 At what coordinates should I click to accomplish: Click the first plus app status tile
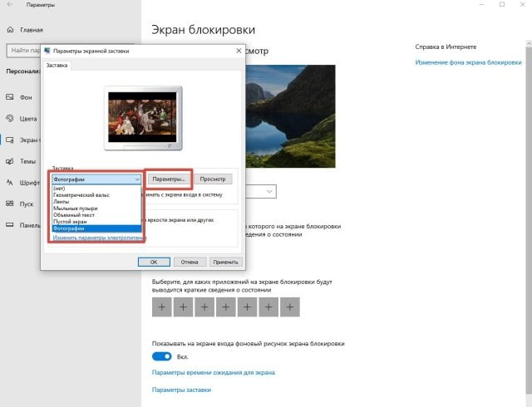(162, 306)
